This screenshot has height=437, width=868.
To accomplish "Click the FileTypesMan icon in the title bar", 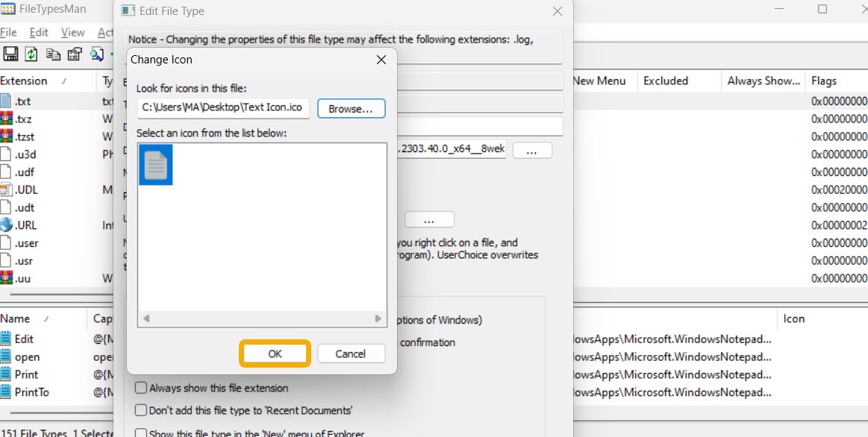I will click(x=7, y=8).
